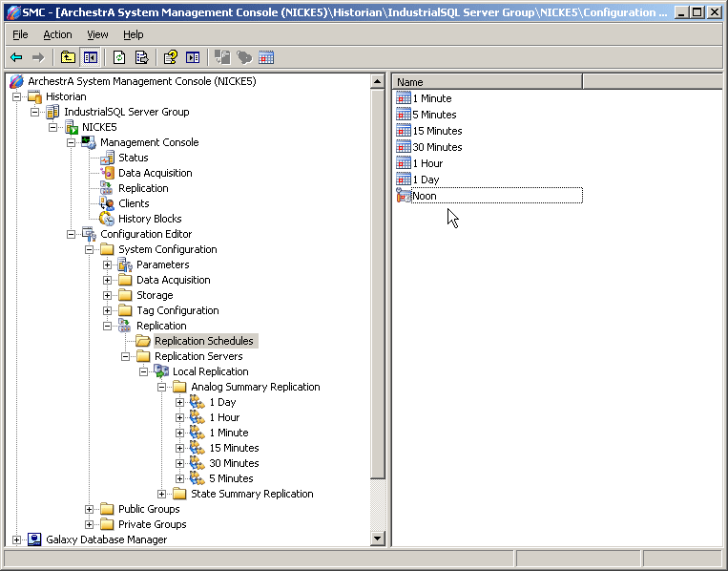Image resolution: width=728 pixels, height=571 pixels.
Task: Click the 1 Minute schedule icon in list
Action: coord(404,98)
